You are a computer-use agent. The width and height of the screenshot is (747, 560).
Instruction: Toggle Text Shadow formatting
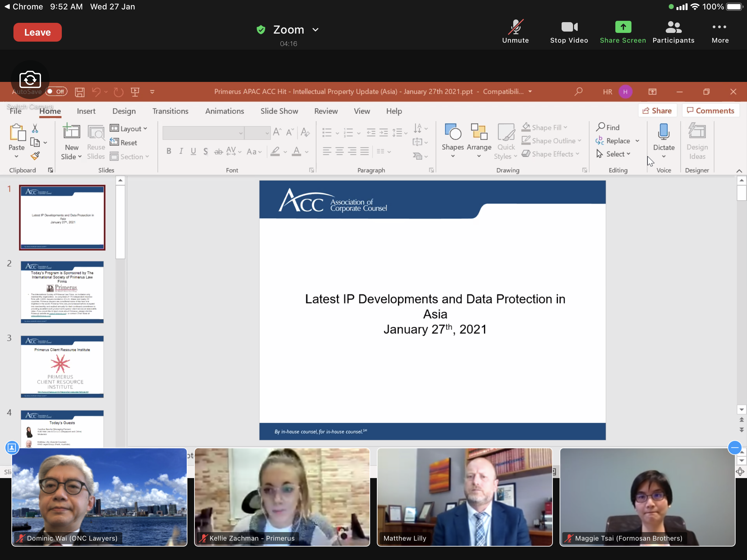[206, 151]
